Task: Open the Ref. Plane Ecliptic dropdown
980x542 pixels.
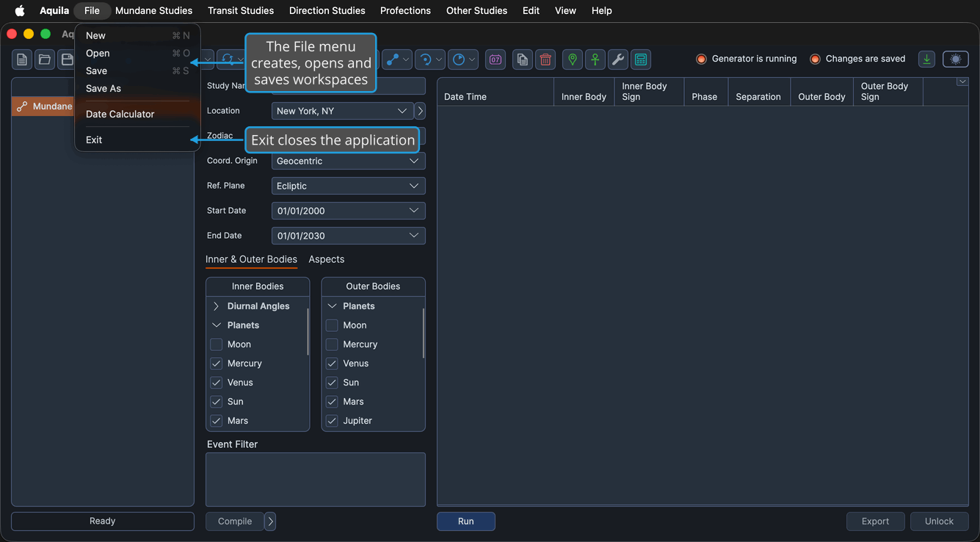Action: pos(348,186)
